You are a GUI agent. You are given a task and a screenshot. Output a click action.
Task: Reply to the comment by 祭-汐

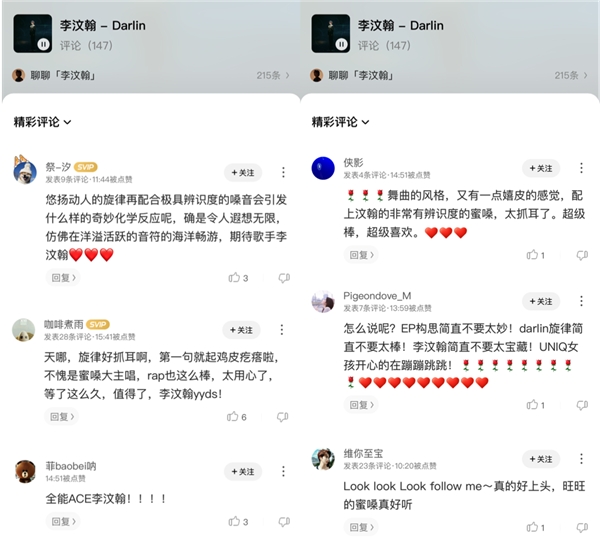(x=63, y=278)
